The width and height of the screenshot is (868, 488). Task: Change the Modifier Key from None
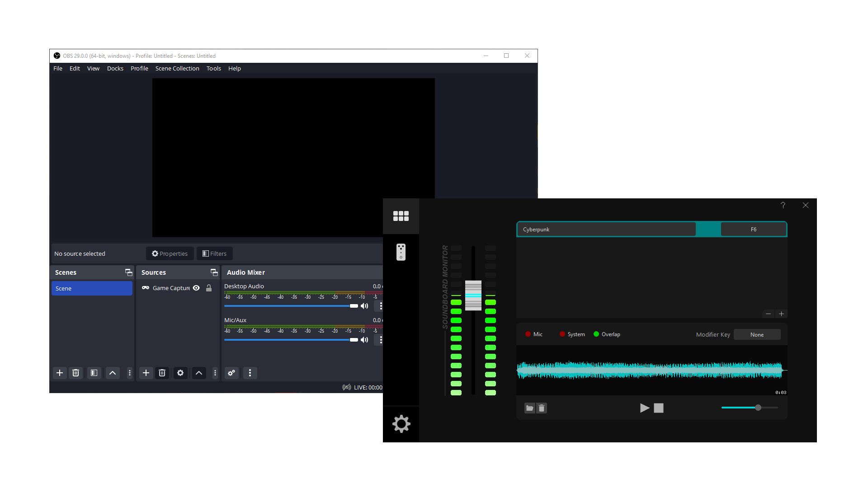tap(756, 334)
